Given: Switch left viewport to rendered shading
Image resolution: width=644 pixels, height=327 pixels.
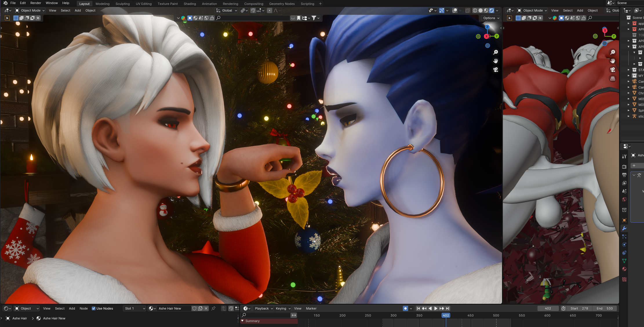Looking at the screenshot, I should (x=492, y=10).
